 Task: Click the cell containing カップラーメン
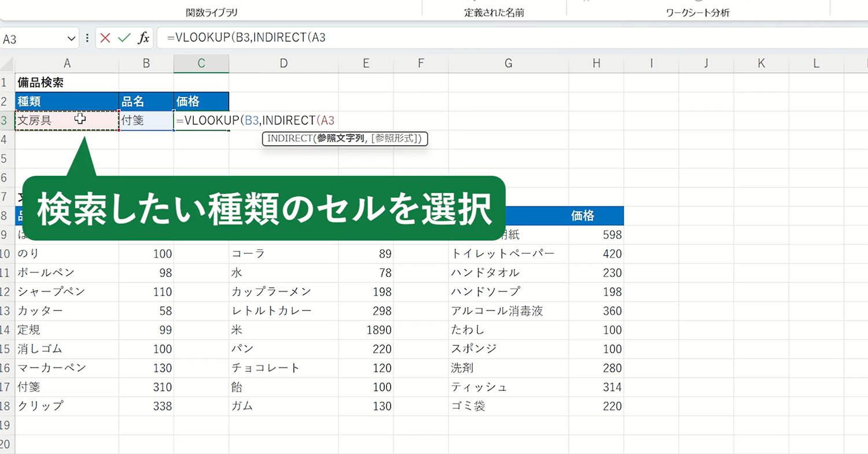pyautogui.click(x=284, y=291)
